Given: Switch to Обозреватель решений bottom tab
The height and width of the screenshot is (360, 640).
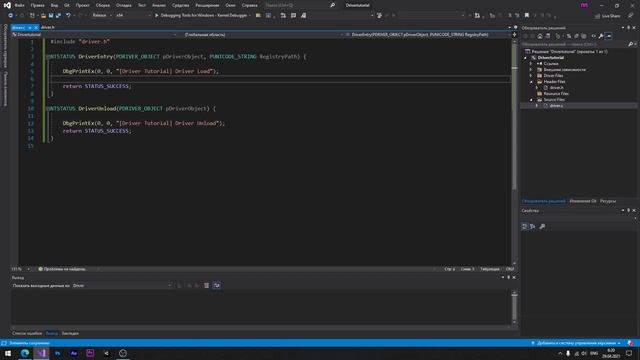Looking at the screenshot, I should pyautogui.click(x=543, y=201).
